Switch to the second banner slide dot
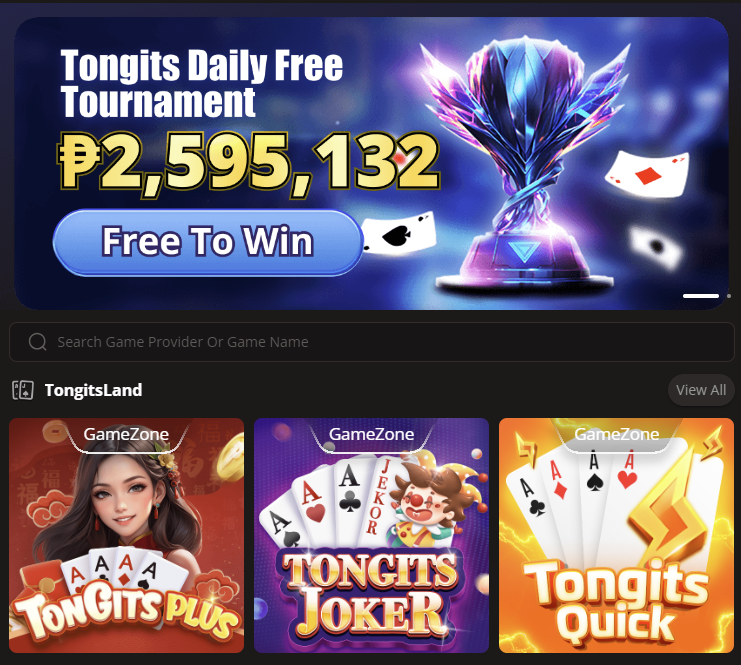Screen dimensions: 741x665 pos(729,296)
